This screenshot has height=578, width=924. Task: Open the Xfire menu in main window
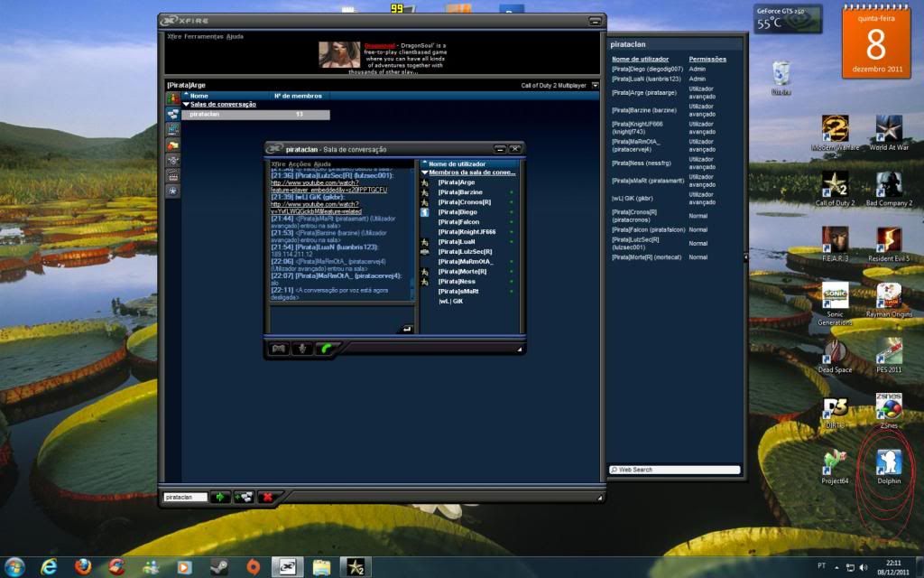[x=174, y=36]
